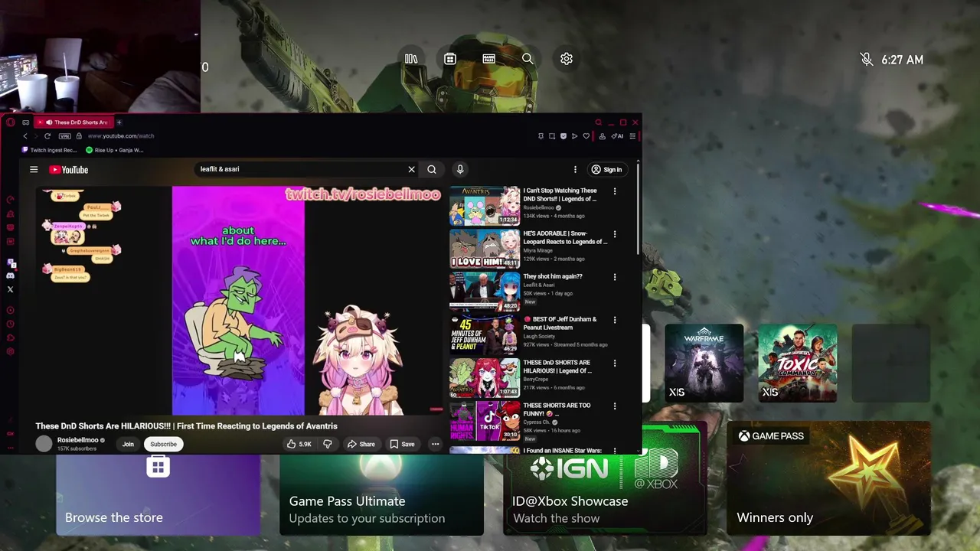Open Xbox settings gear
This screenshot has width=980, height=551.
point(567,59)
